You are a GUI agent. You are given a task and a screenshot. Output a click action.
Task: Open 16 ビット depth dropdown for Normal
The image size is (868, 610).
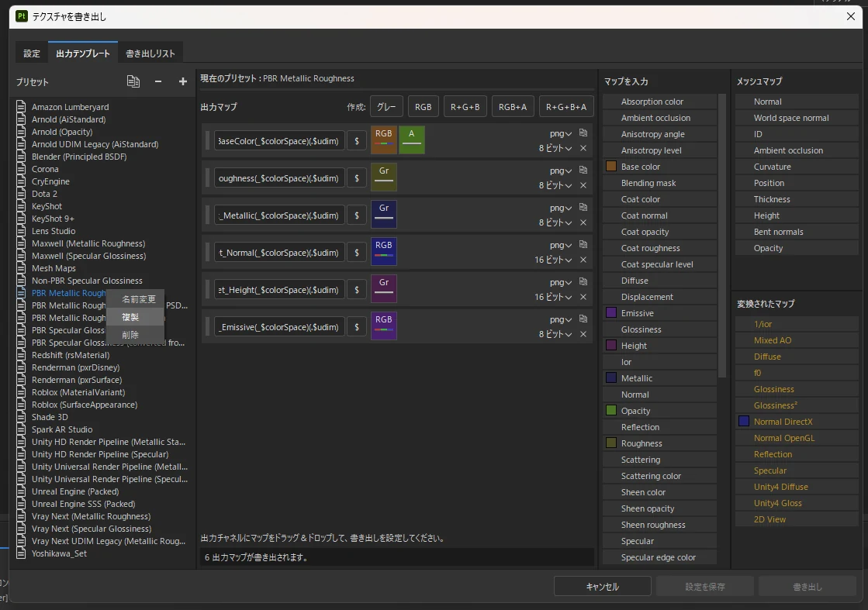(553, 260)
